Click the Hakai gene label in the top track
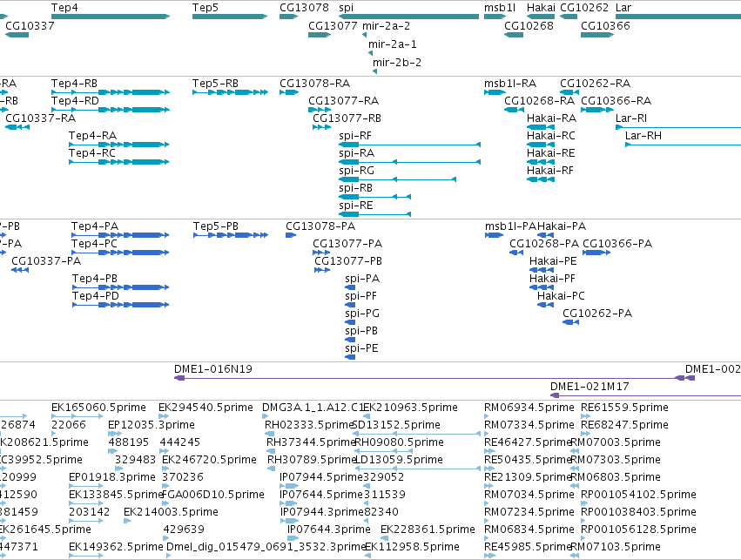 (541, 8)
